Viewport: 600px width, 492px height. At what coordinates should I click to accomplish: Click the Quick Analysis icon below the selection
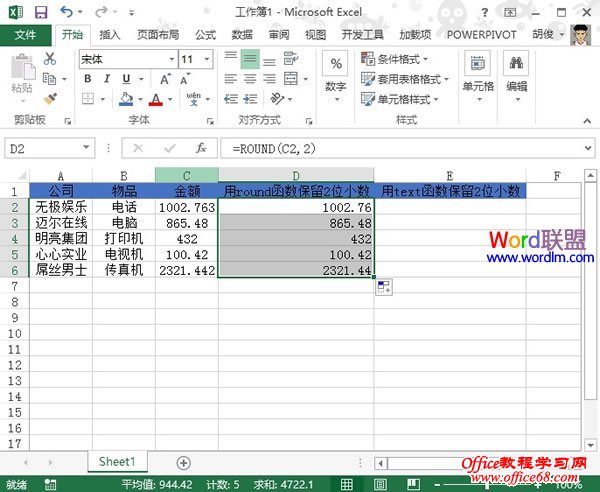coord(383,287)
